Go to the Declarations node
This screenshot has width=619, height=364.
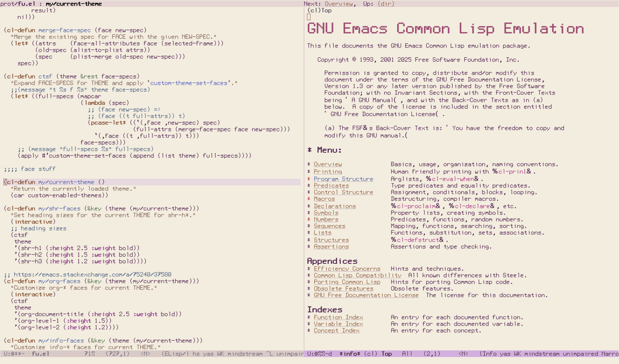pos(335,206)
